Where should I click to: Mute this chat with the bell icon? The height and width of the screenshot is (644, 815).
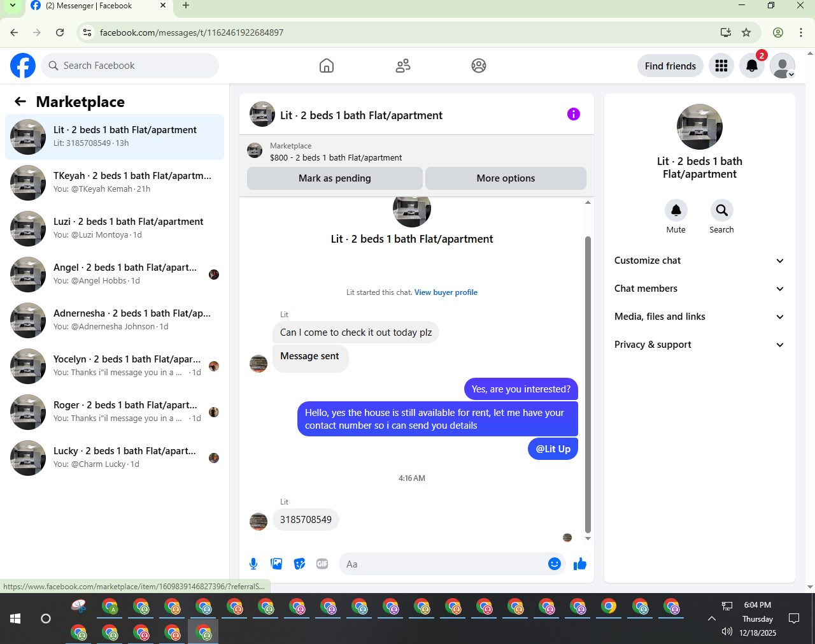[676, 210]
